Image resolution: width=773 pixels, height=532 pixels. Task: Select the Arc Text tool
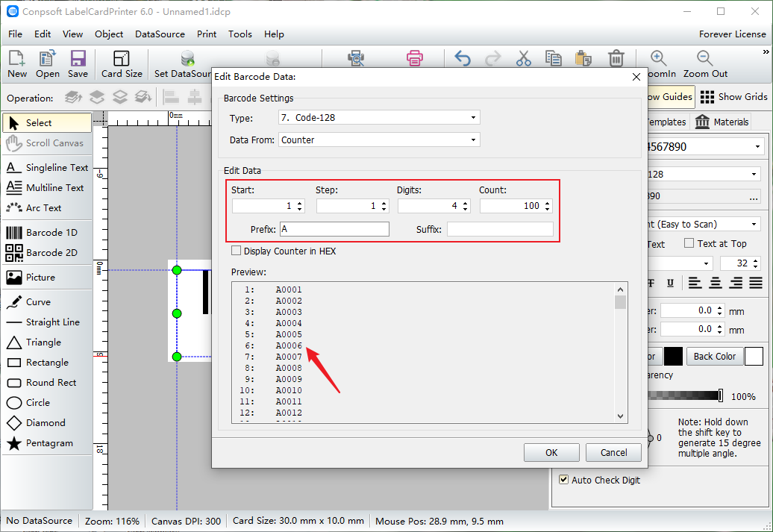(47, 208)
